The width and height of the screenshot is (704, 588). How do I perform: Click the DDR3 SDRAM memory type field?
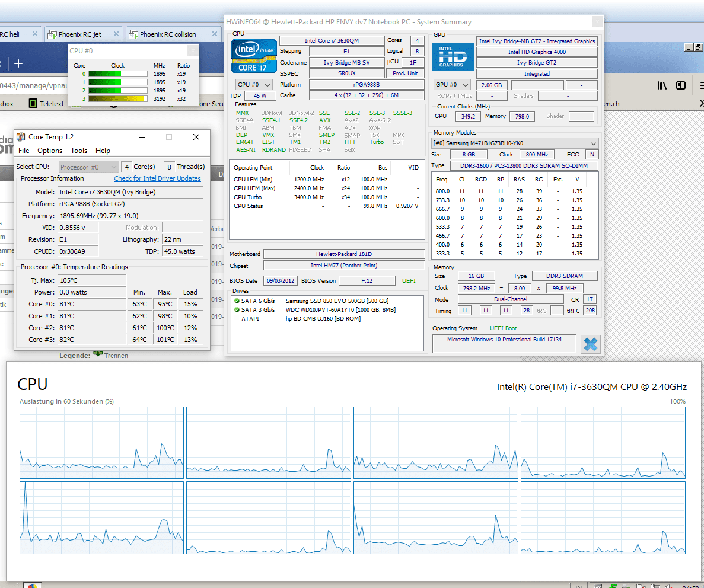click(565, 276)
